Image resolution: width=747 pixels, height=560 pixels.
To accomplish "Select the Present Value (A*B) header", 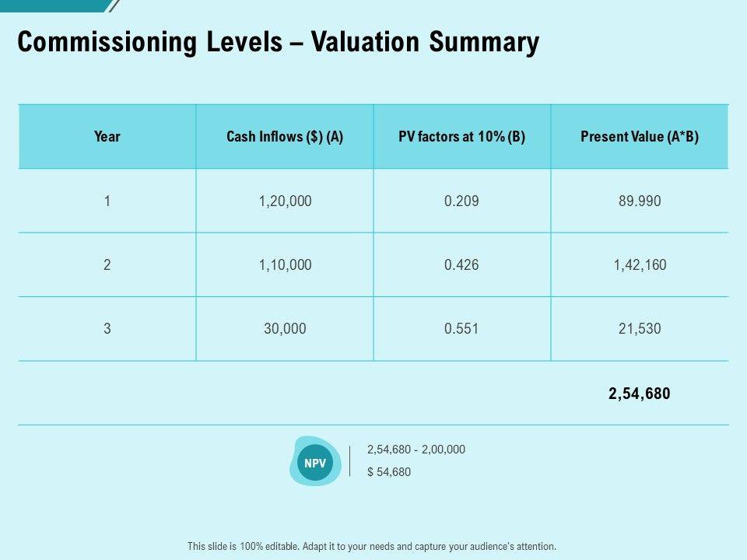I will (640, 137).
